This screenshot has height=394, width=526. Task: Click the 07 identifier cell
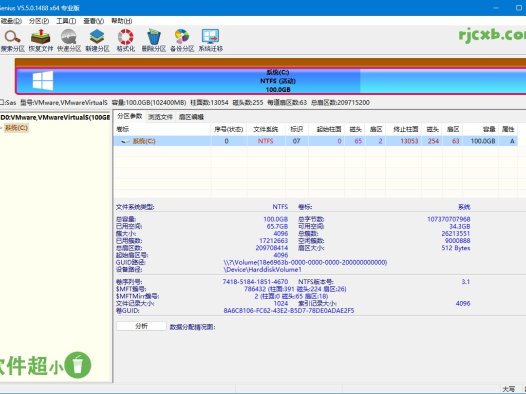pyautogui.click(x=296, y=141)
